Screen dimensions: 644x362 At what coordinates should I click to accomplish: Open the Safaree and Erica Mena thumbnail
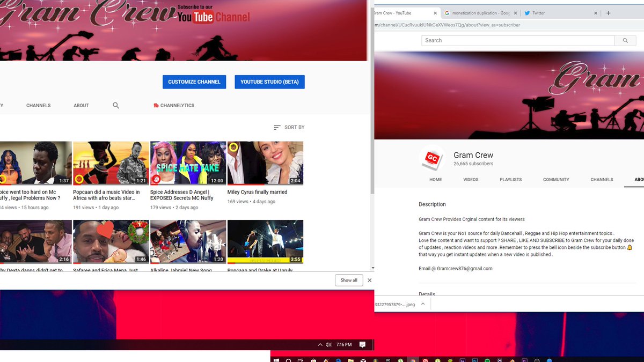tap(111, 242)
